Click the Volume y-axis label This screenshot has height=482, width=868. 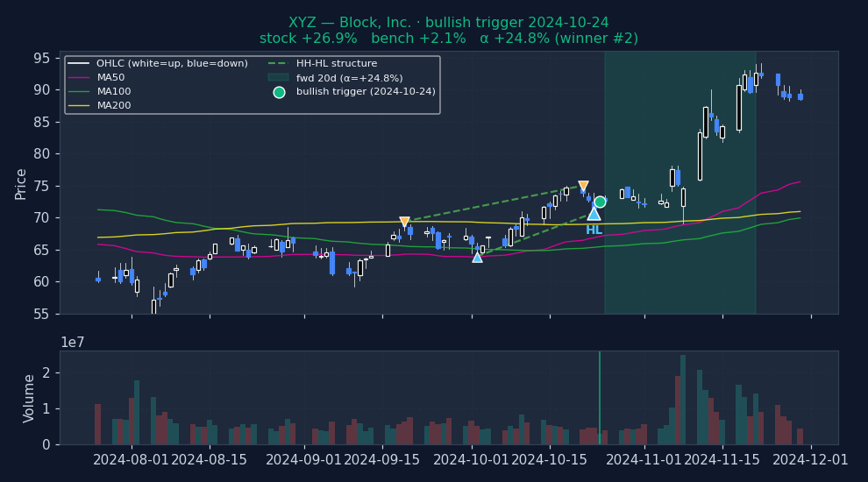point(30,398)
